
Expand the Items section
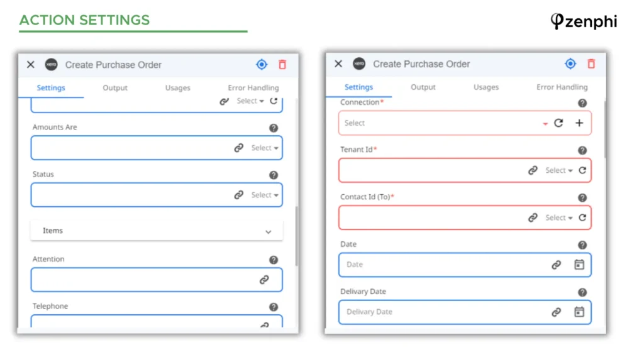click(x=157, y=231)
